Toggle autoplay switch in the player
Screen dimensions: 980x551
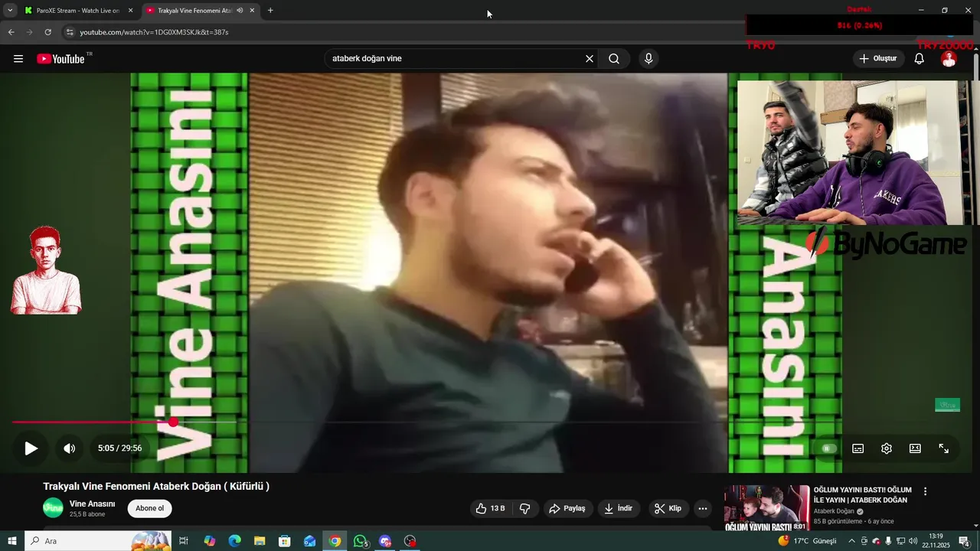pyautogui.click(x=828, y=448)
